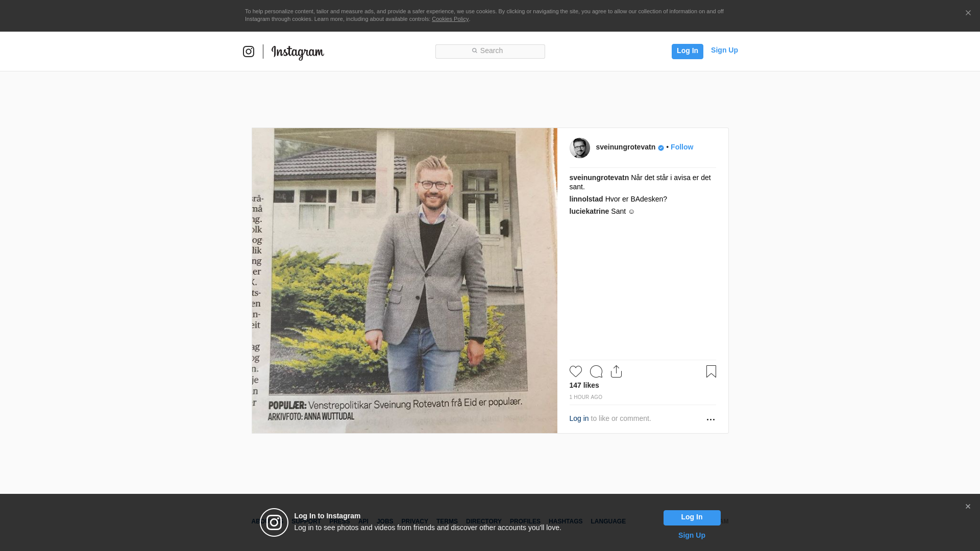
Task: Open the DIRECTORY footer link
Action: pos(484,521)
